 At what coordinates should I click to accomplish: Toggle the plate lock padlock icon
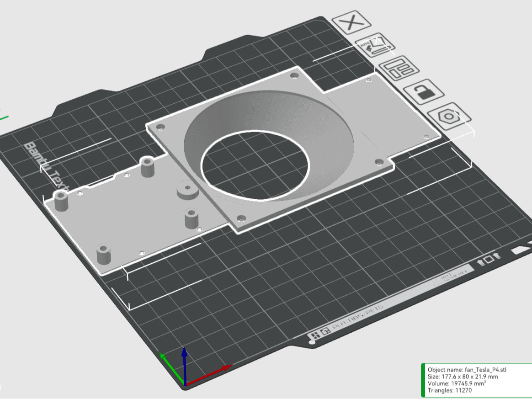424,91
